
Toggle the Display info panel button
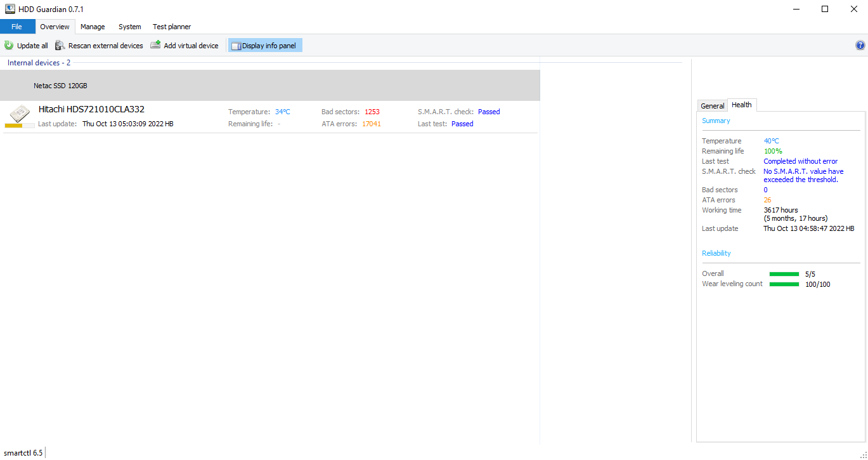pyautogui.click(x=265, y=46)
